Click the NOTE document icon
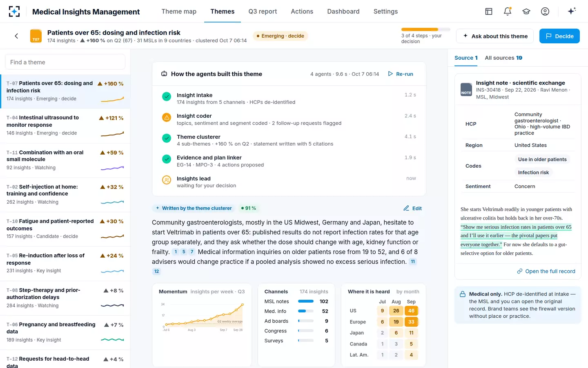The width and height of the screenshot is (588, 368). click(466, 90)
